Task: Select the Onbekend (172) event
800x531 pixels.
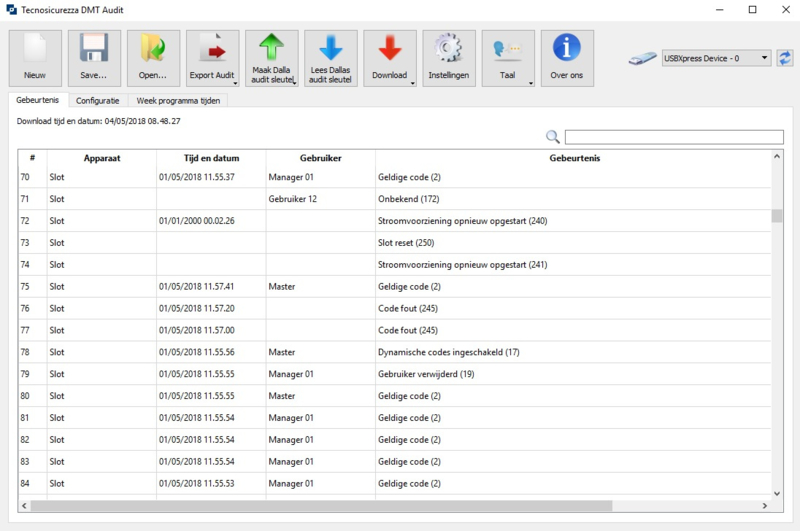Action: click(x=409, y=199)
